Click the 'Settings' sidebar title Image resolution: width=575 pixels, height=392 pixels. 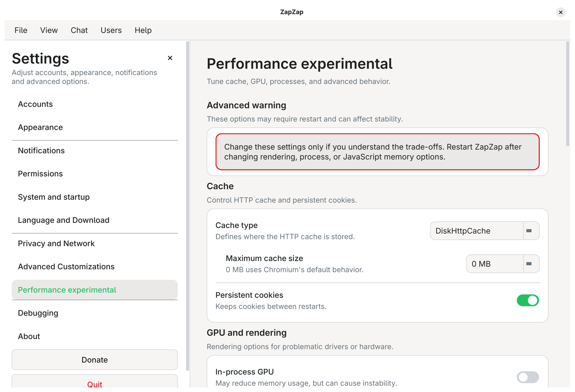pos(41,59)
